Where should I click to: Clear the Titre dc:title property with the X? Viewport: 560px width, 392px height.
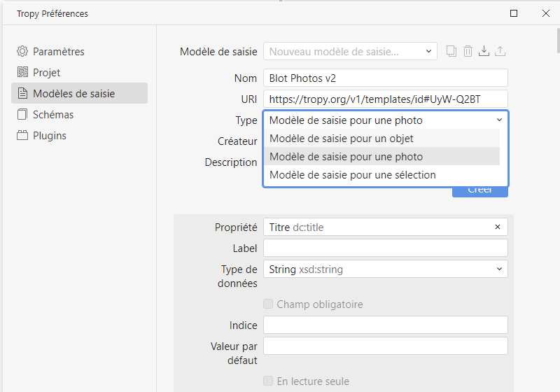pos(498,227)
